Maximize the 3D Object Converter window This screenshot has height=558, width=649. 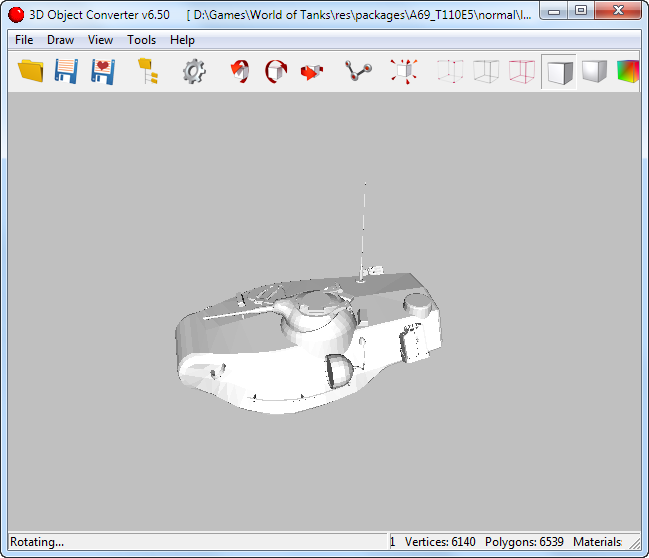coord(581,11)
